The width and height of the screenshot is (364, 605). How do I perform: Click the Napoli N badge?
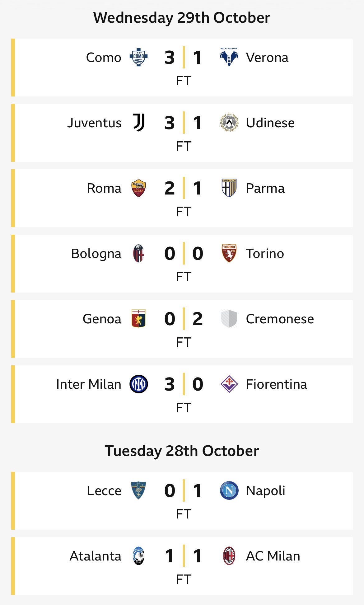(229, 490)
